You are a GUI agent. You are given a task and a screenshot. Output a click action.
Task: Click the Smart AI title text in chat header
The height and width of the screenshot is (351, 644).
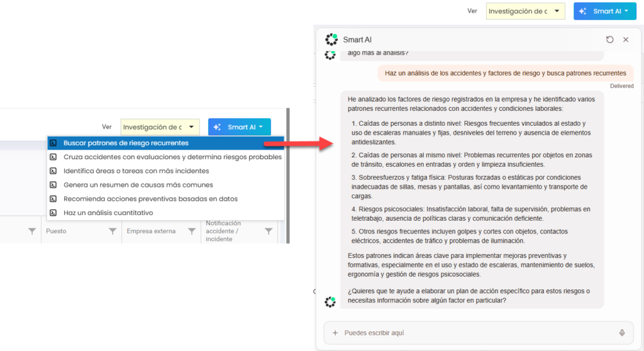pos(357,40)
